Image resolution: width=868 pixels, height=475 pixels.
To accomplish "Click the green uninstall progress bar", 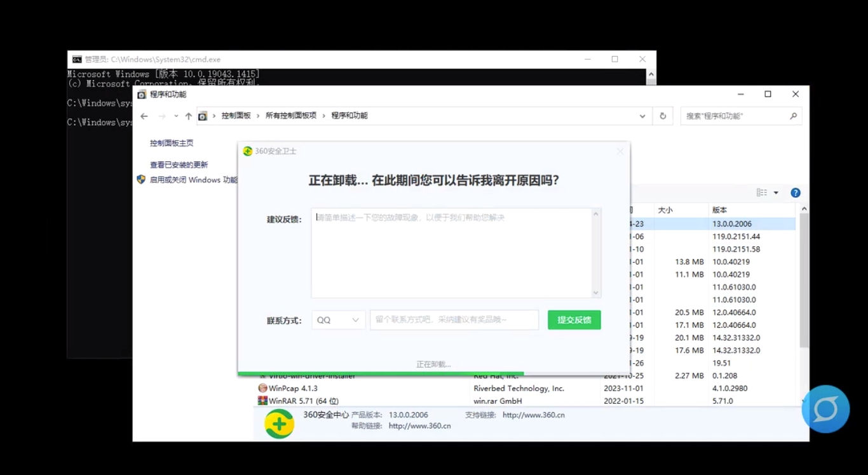I will [381, 373].
